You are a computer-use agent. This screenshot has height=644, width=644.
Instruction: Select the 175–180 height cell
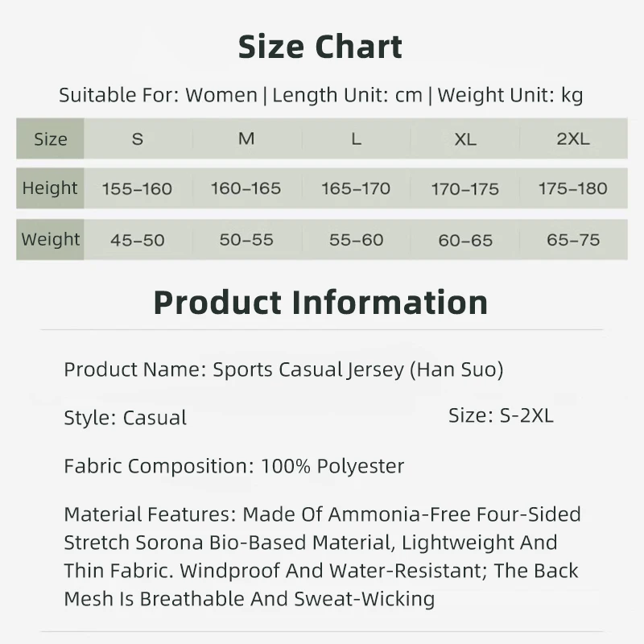pyautogui.click(x=573, y=189)
